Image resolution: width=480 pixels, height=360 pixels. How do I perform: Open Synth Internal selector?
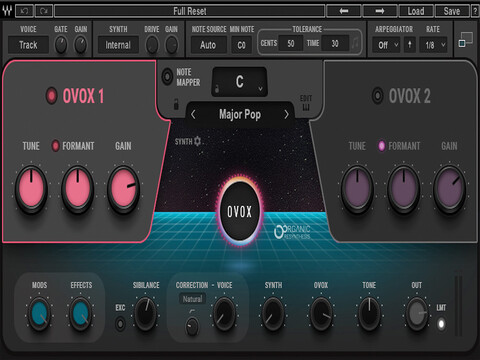click(x=118, y=45)
